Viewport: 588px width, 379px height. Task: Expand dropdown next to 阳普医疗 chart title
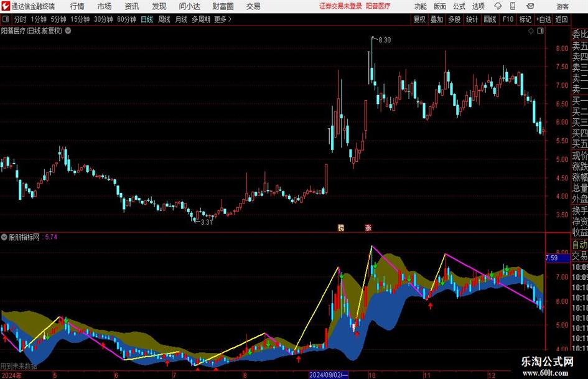click(x=68, y=30)
